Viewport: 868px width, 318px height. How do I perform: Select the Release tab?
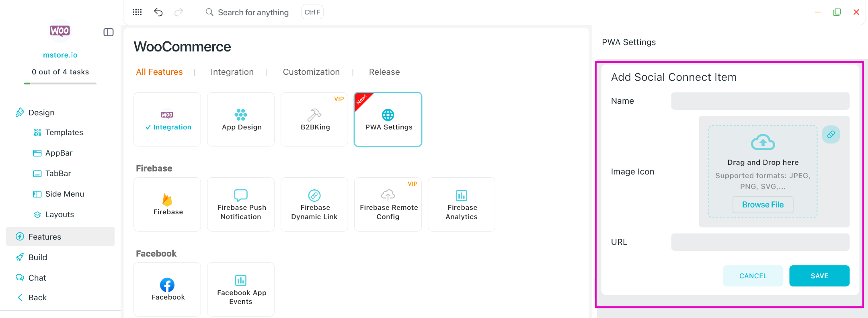tap(384, 72)
